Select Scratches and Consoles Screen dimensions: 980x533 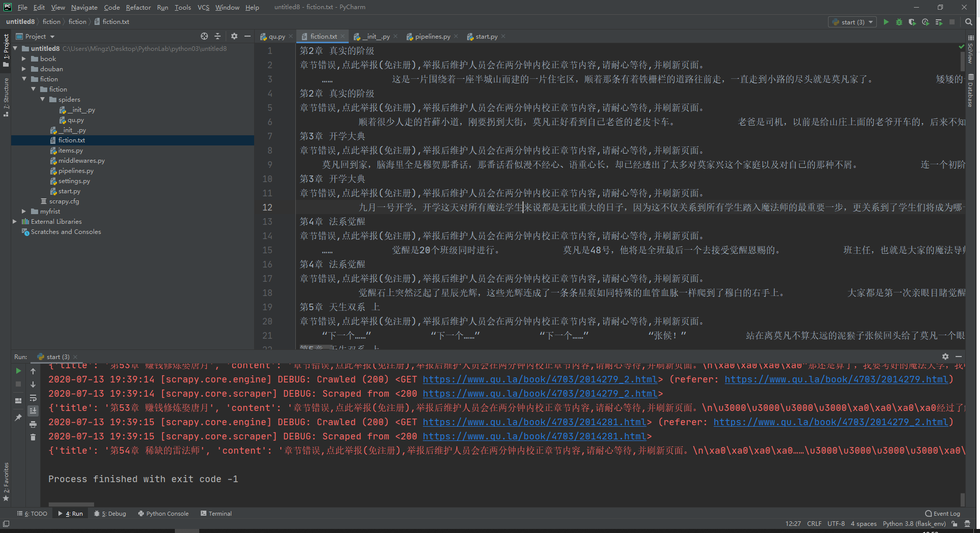(x=62, y=232)
